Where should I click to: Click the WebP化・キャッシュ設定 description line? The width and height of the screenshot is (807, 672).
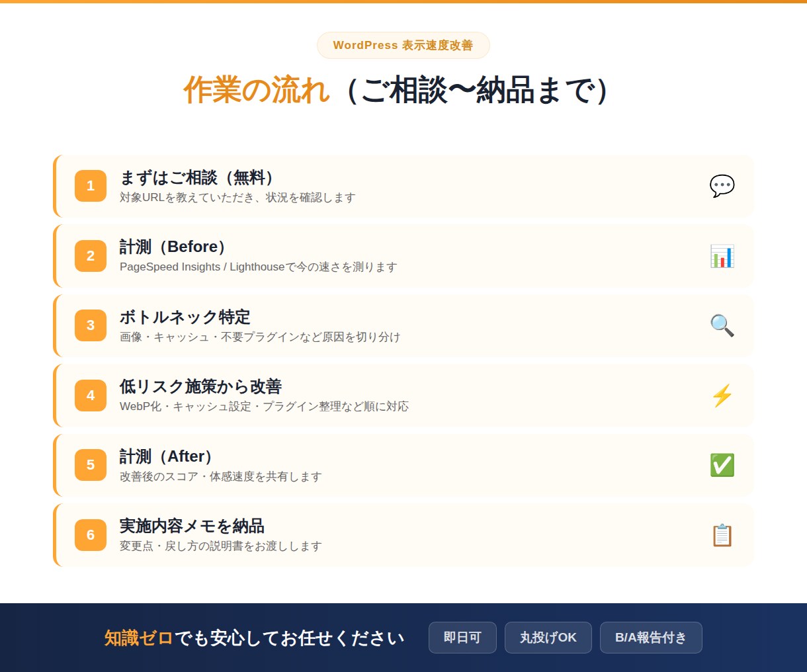click(264, 407)
